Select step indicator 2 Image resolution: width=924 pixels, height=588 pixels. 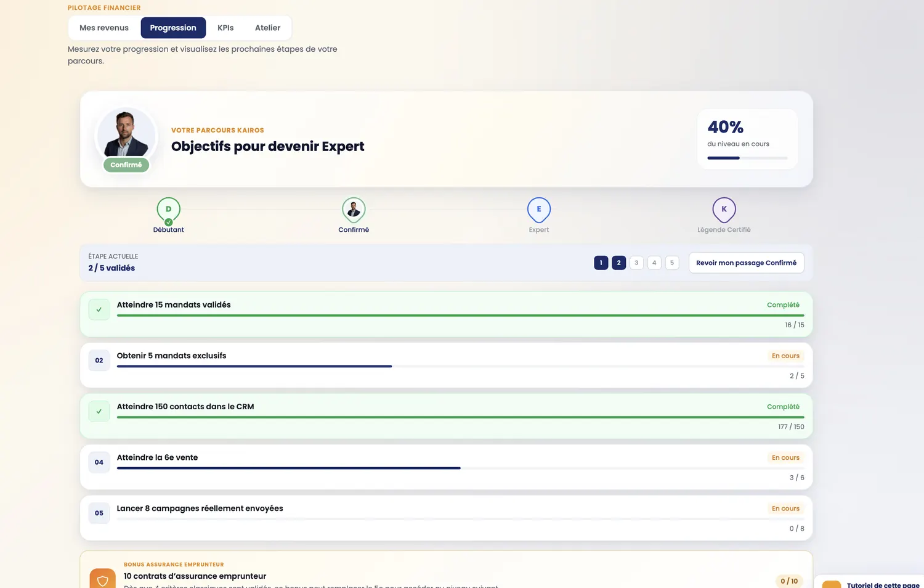(x=619, y=263)
